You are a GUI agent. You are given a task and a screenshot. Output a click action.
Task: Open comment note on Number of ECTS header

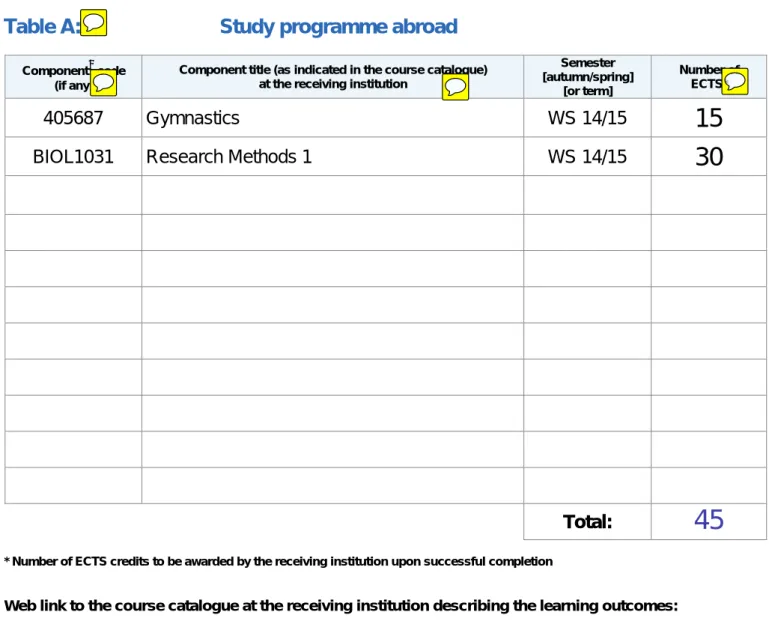click(x=735, y=81)
